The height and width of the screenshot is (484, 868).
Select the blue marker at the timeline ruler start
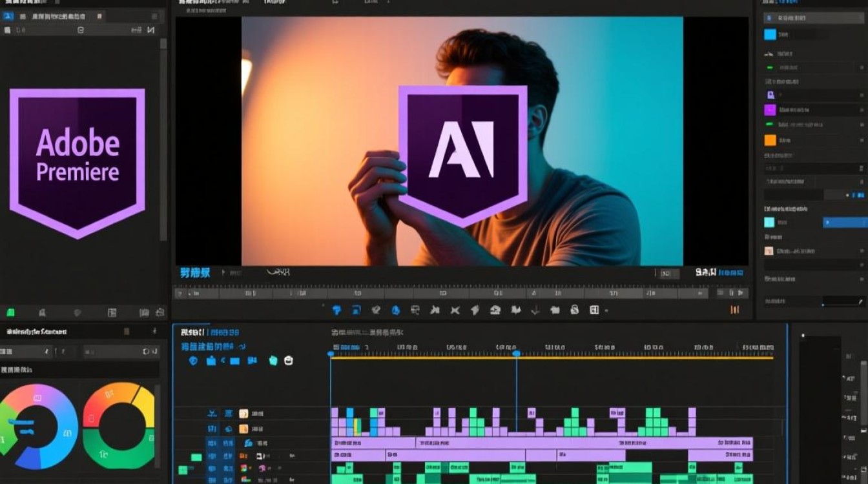(x=331, y=354)
